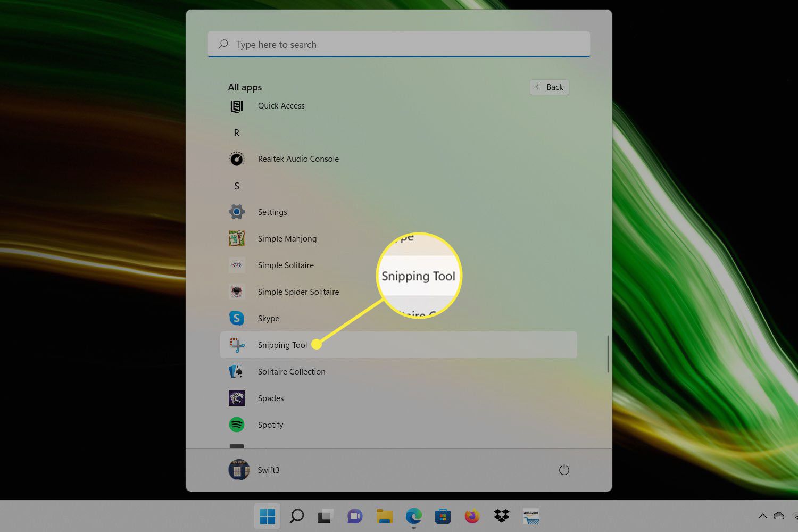Open OneDrive cloud tray icon

pos(779,516)
